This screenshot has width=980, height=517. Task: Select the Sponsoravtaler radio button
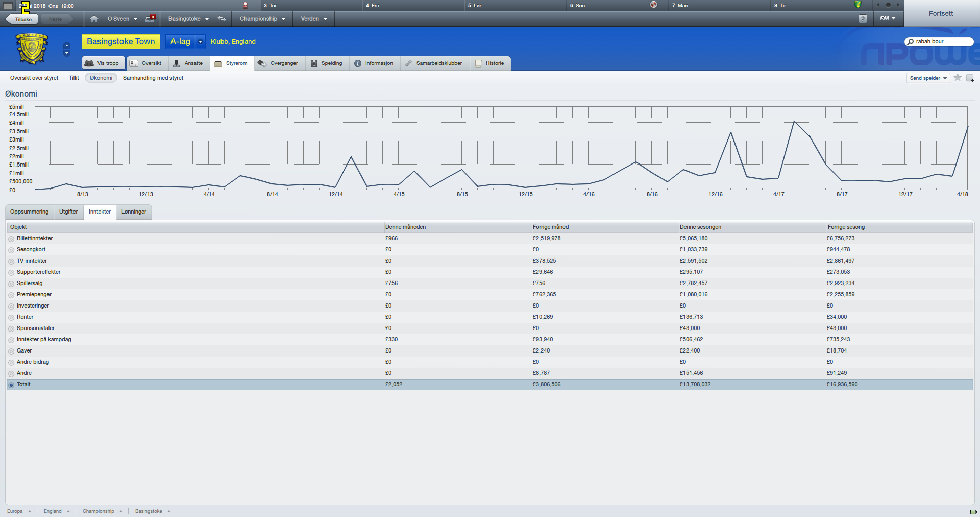click(x=11, y=328)
